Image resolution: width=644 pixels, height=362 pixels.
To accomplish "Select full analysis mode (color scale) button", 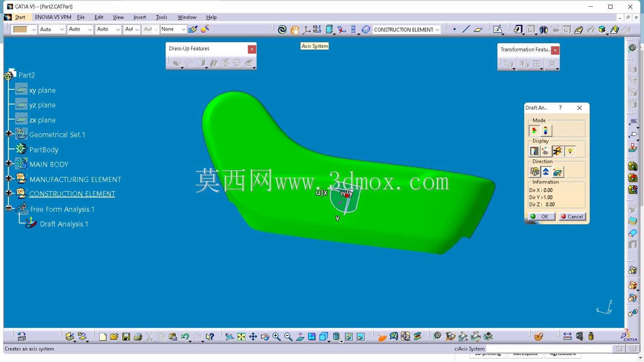I will pos(546,131).
